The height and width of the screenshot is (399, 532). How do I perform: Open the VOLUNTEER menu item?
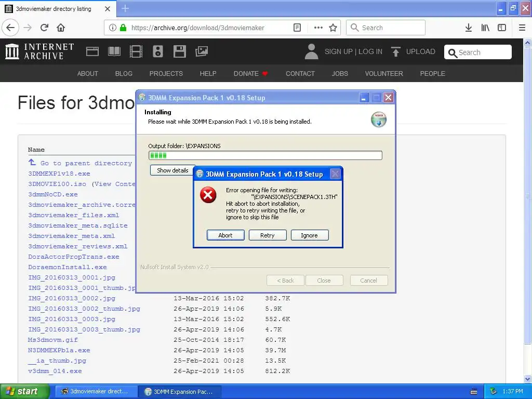[x=384, y=74]
